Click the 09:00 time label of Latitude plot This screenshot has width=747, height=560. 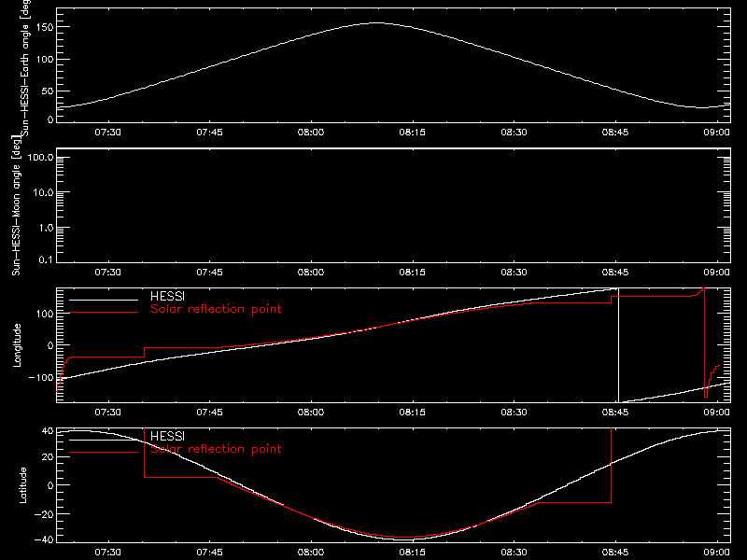coord(716,553)
